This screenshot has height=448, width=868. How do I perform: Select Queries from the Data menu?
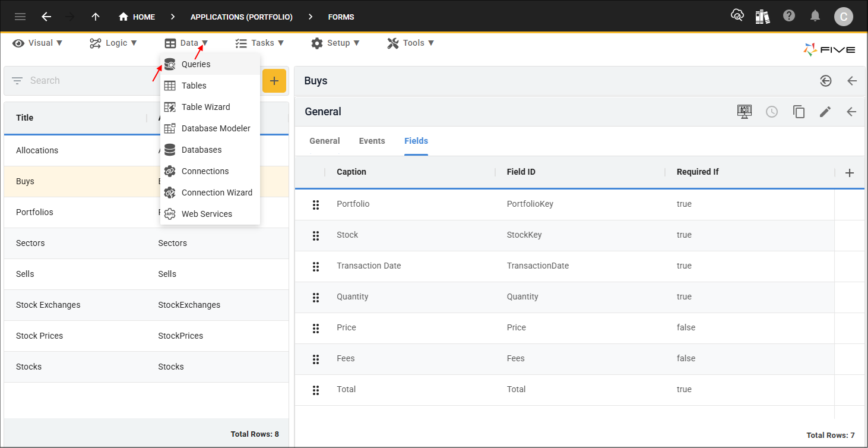196,64
